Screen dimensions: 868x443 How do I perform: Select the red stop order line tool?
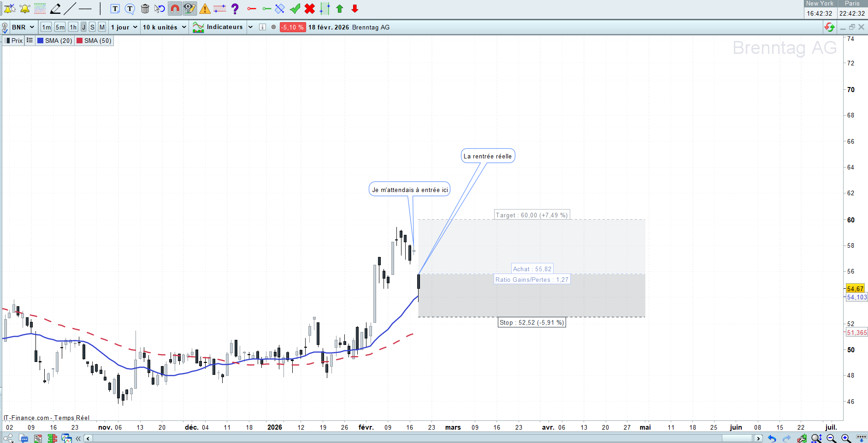(252, 8)
